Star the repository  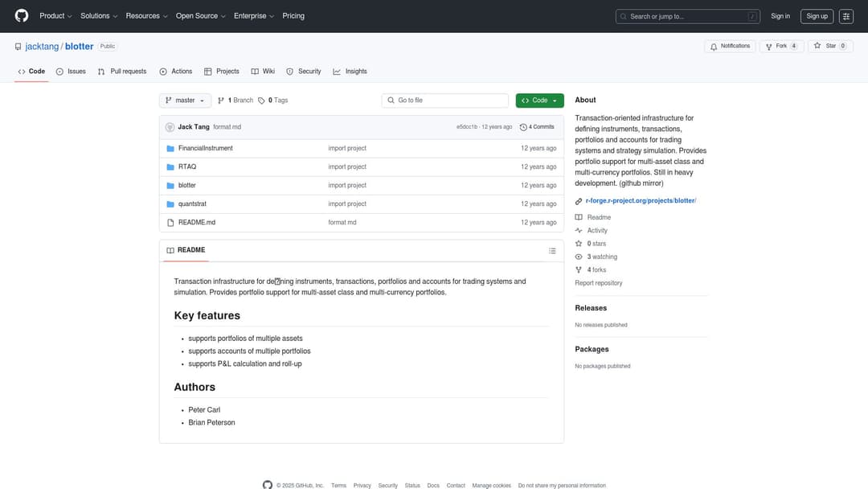830,47
